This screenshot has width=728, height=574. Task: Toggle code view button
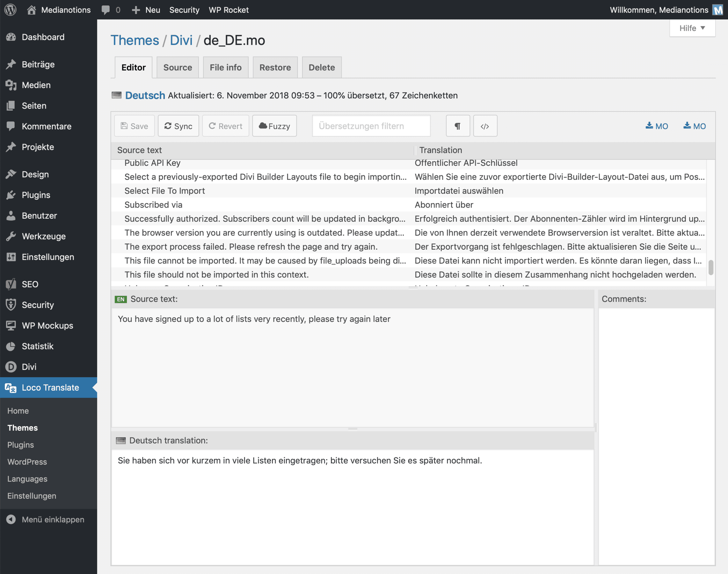pyautogui.click(x=485, y=126)
